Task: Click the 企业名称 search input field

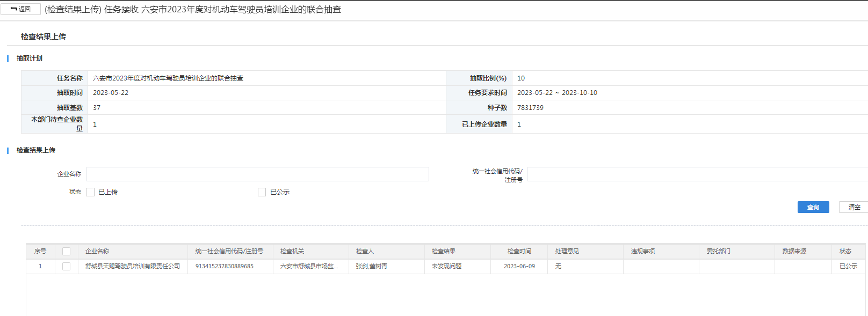Action: (x=257, y=174)
